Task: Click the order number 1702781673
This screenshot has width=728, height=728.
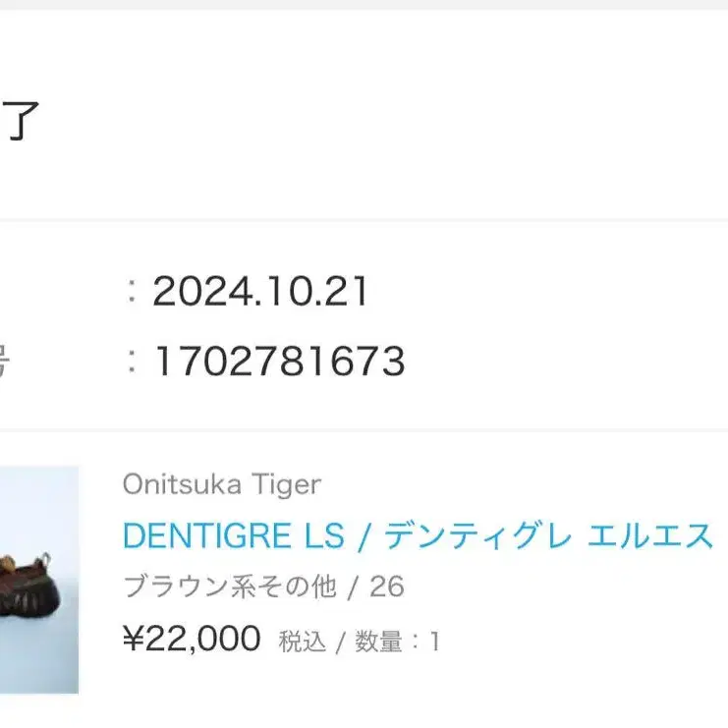Action: coord(279,363)
